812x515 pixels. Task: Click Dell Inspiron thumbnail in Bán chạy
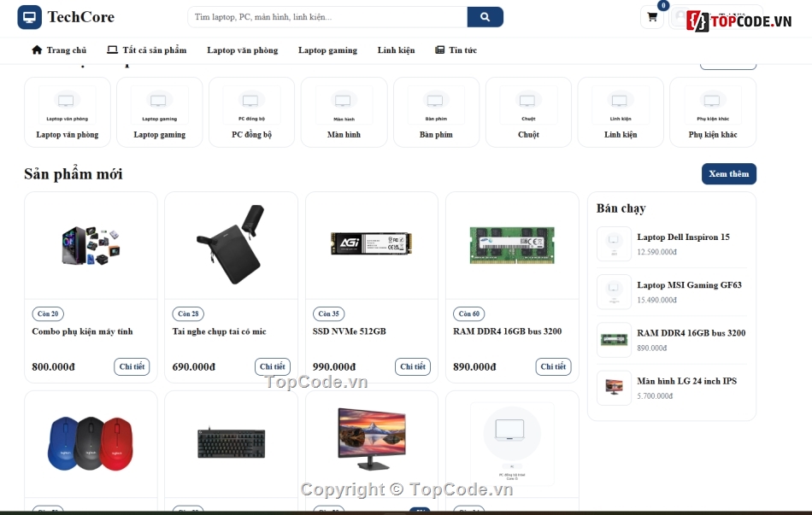pos(615,243)
